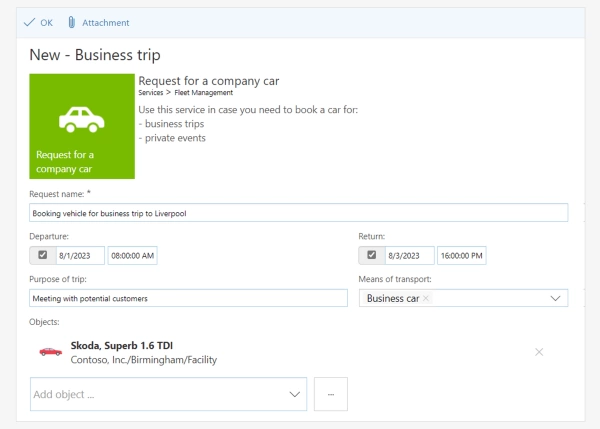Click the return time field 16:00:00 PM
Screen dimensions: 600x429
pos(462,256)
